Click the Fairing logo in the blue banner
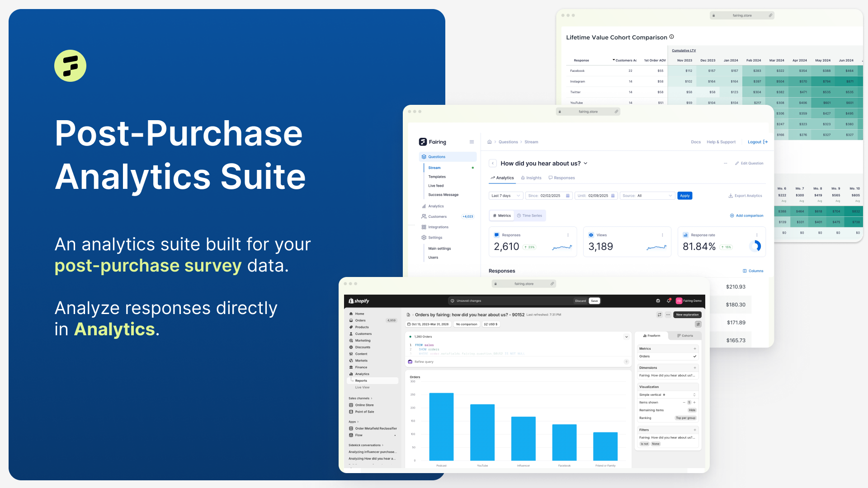The image size is (868, 488). pos(70,66)
